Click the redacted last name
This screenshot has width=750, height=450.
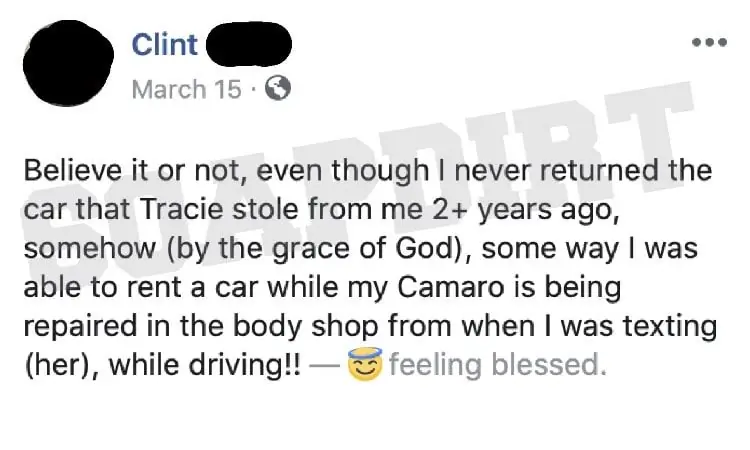click(x=249, y=44)
